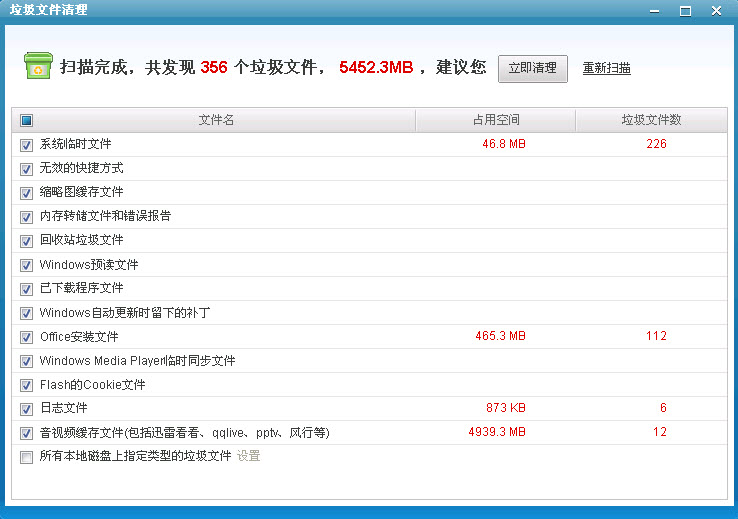
Task: Uncheck the 无效的快捷方式 checkbox
Action: [27, 169]
